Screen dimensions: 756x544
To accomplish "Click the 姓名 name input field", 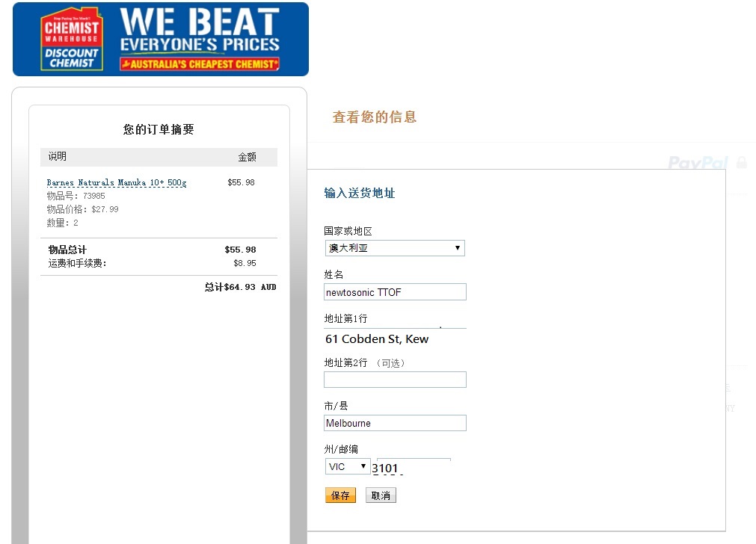I will point(395,292).
